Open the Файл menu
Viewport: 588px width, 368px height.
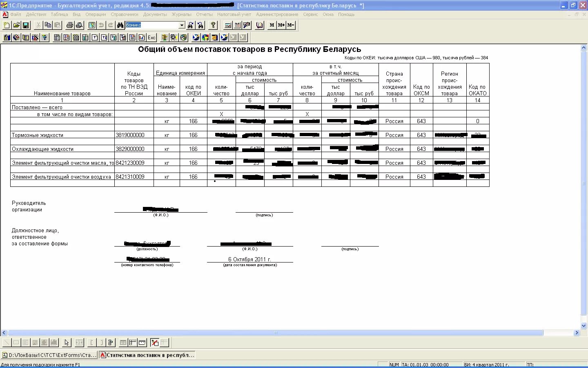click(x=16, y=14)
